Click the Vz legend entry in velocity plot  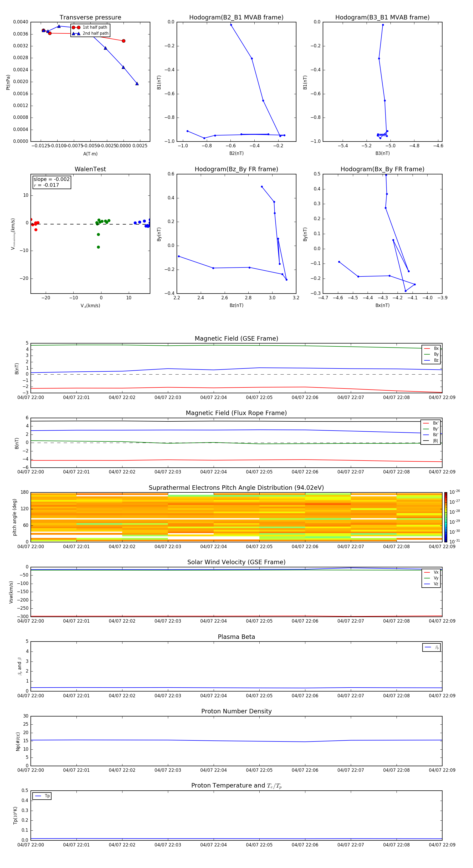431,584
